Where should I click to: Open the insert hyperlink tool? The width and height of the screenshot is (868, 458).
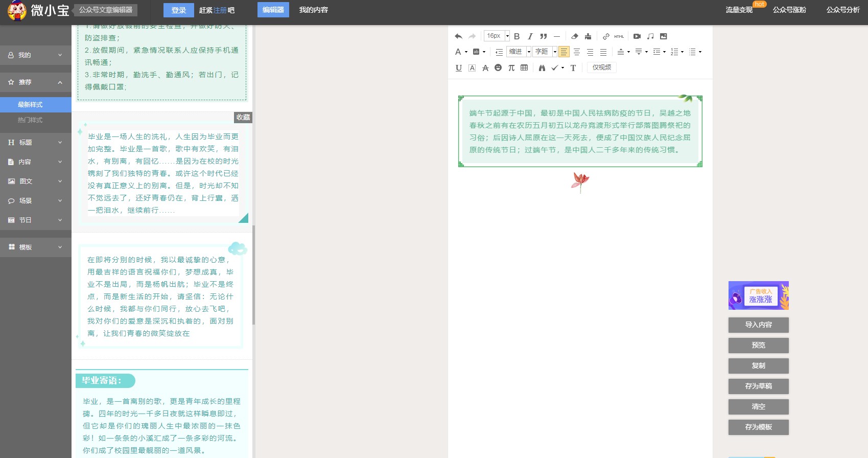[x=605, y=36]
